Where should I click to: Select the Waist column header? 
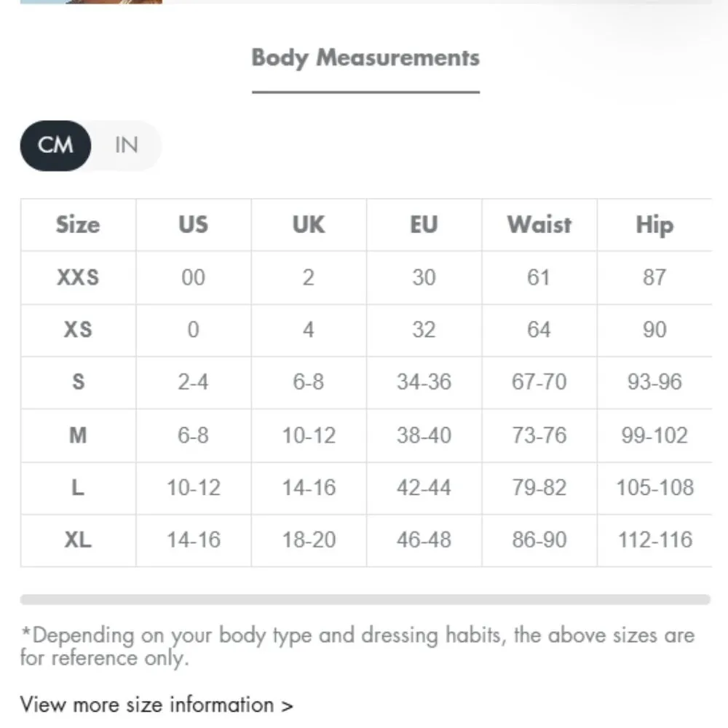coord(539,225)
